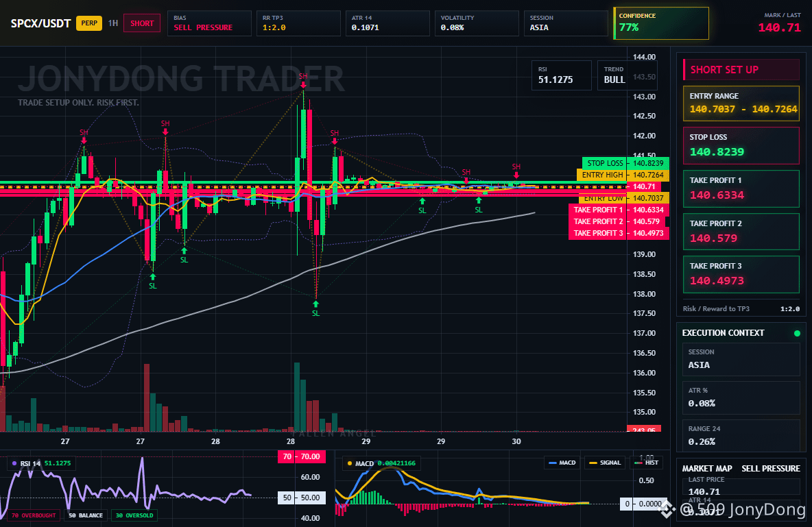
Task: Click the red 140.71 current price tag on axis
Action: point(644,186)
